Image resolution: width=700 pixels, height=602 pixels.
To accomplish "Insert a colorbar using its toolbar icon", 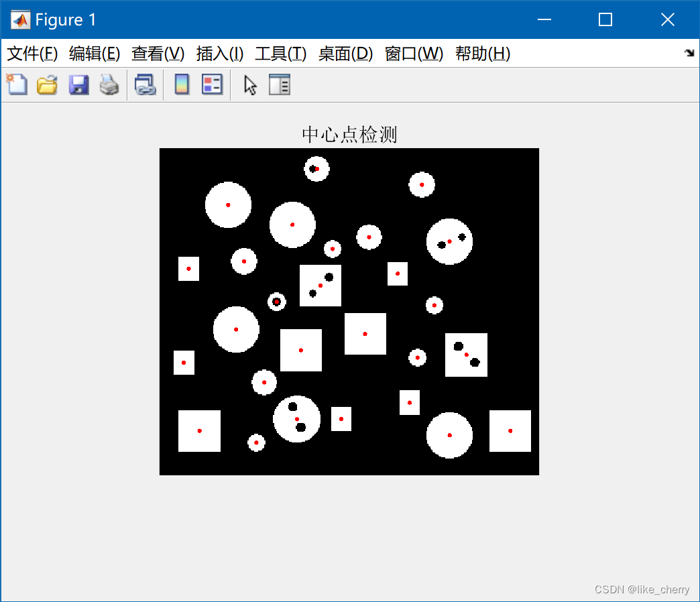I will point(181,84).
